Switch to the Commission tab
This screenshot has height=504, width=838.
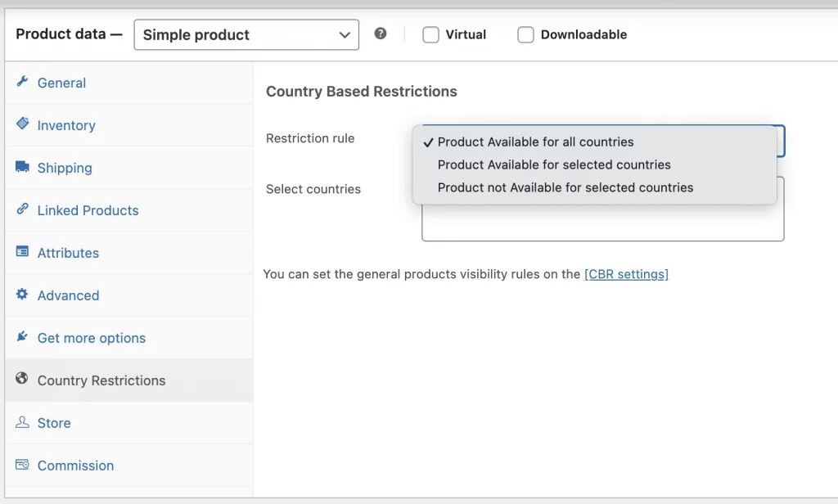[75, 466]
